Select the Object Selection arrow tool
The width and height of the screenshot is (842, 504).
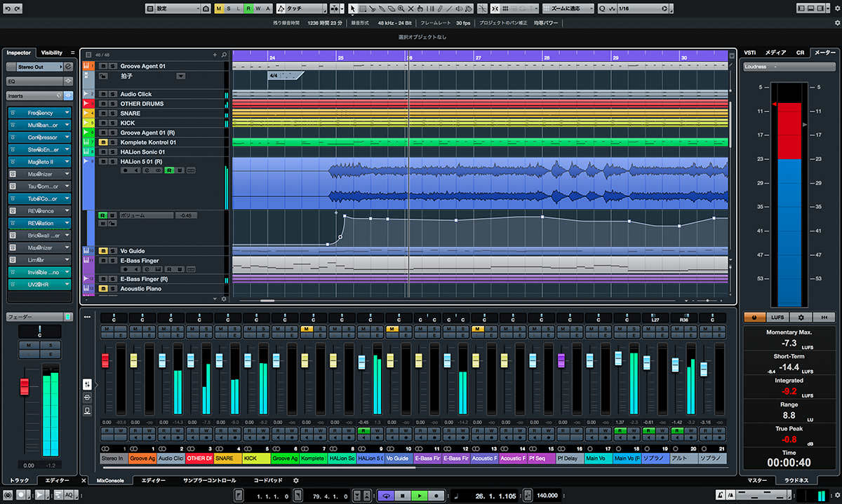point(353,7)
